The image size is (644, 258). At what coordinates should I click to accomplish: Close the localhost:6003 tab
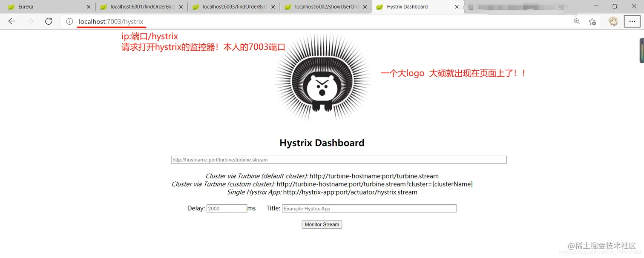point(273,7)
